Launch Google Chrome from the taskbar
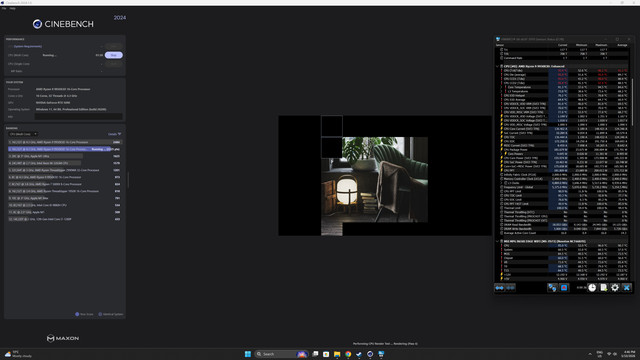The width and height of the screenshot is (640, 360). (348, 354)
